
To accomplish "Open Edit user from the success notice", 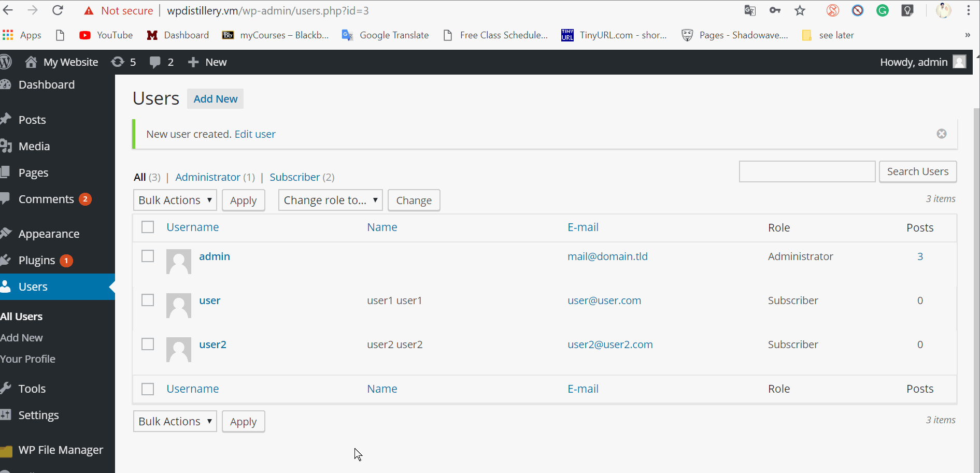I will tap(254, 134).
